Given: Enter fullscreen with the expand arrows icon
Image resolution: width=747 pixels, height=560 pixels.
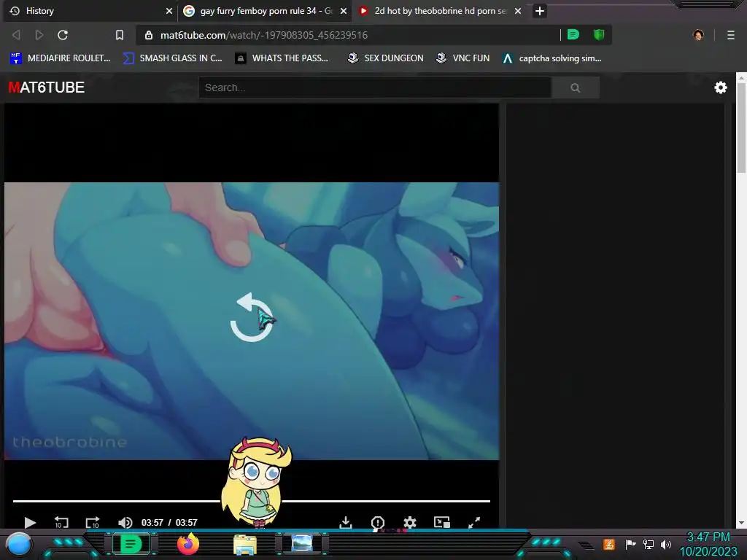Looking at the screenshot, I should tap(474, 522).
